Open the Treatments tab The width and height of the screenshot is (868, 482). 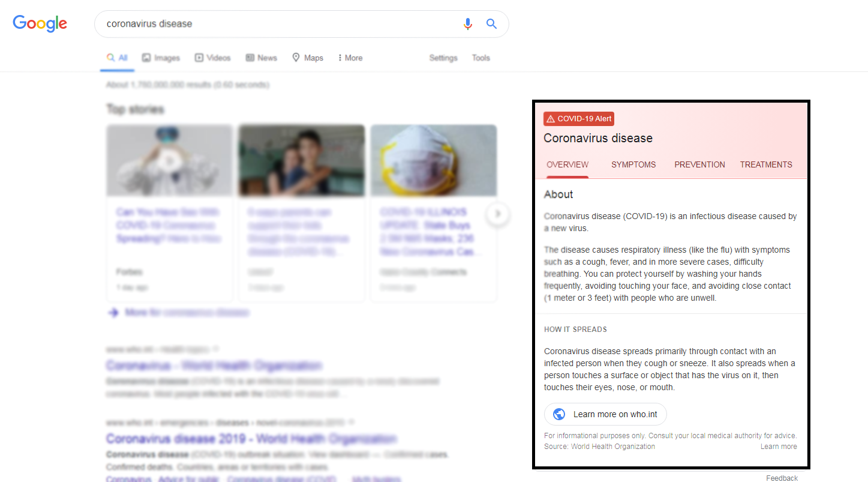(766, 164)
